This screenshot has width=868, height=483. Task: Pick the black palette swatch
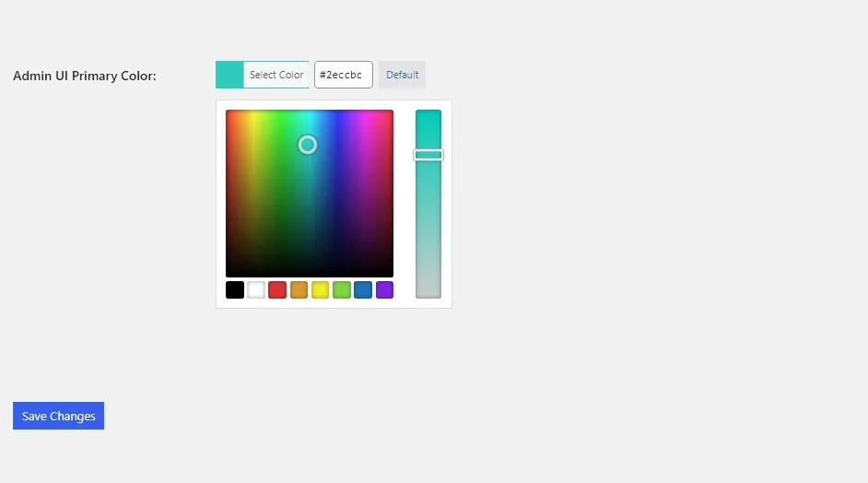pyautogui.click(x=235, y=289)
